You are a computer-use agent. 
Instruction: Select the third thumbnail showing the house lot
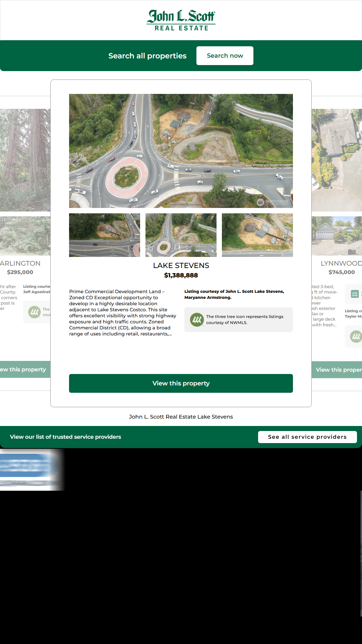[257, 235]
